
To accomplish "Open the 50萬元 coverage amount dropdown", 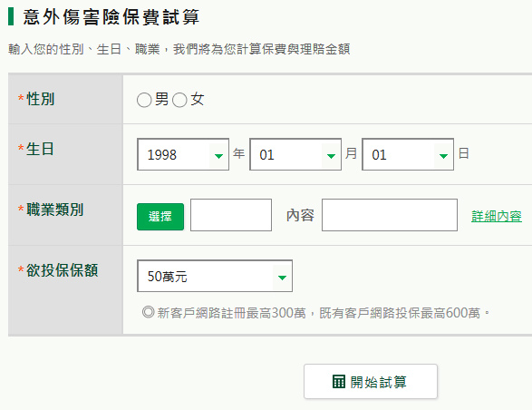I will click(x=215, y=276).
